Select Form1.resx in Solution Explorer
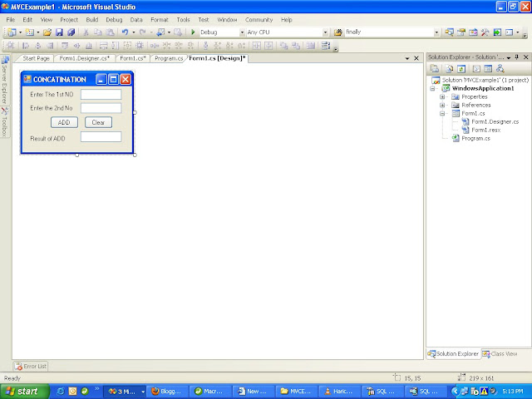The image size is (532, 399). click(485, 131)
